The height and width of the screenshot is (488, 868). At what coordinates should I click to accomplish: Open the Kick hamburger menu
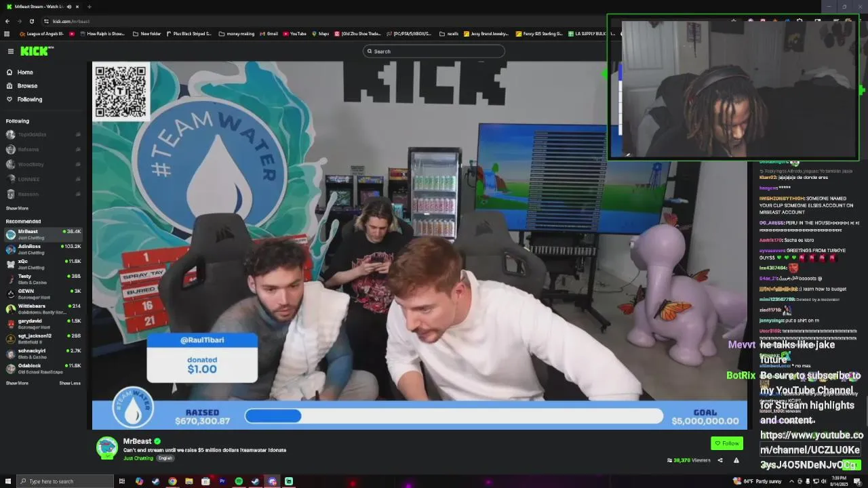pyautogui.click(x=11, y=51)
